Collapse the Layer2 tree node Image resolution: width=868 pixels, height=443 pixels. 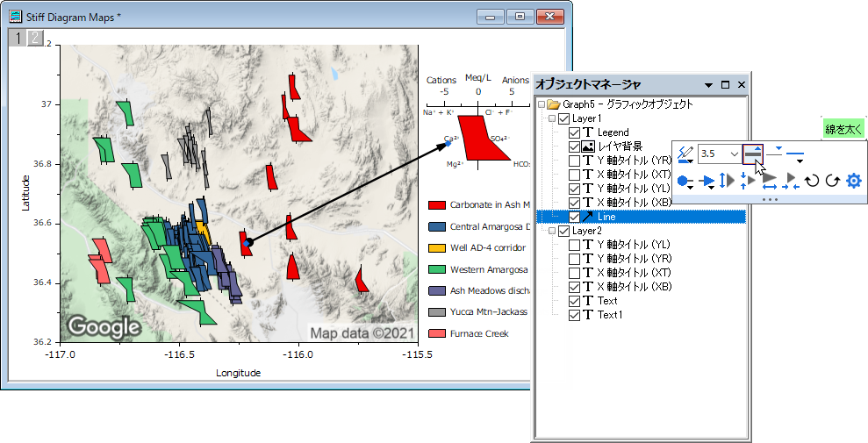pos(552,231)
